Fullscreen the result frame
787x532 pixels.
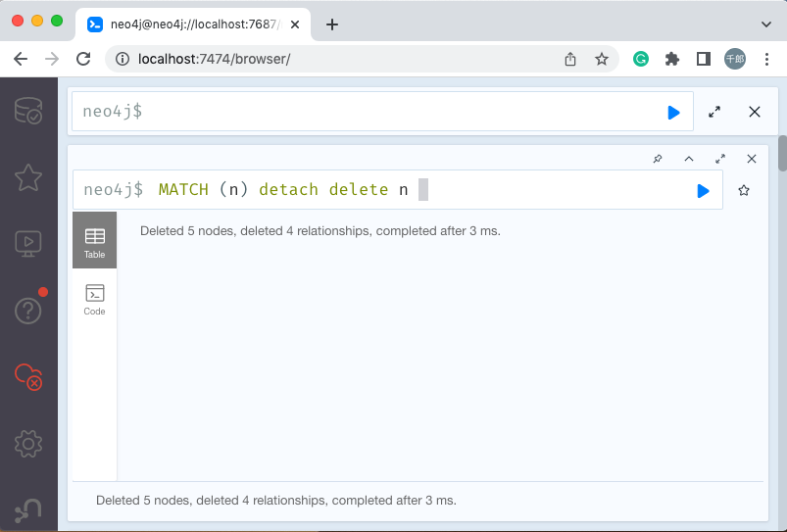720,159
